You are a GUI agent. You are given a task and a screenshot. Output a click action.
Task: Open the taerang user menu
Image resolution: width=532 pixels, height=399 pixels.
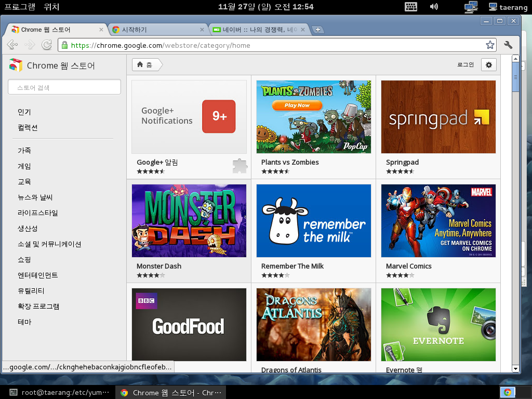pos(508,7)
